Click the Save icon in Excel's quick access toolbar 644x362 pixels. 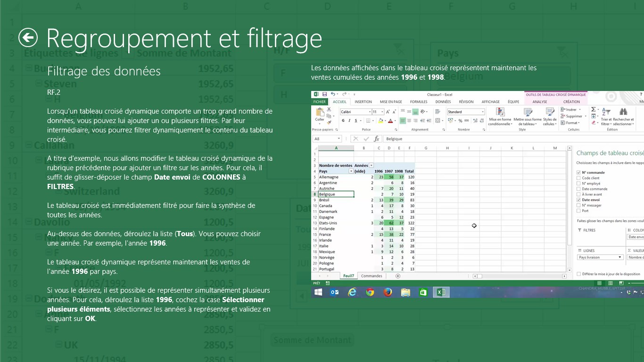[x=324, y=94]
